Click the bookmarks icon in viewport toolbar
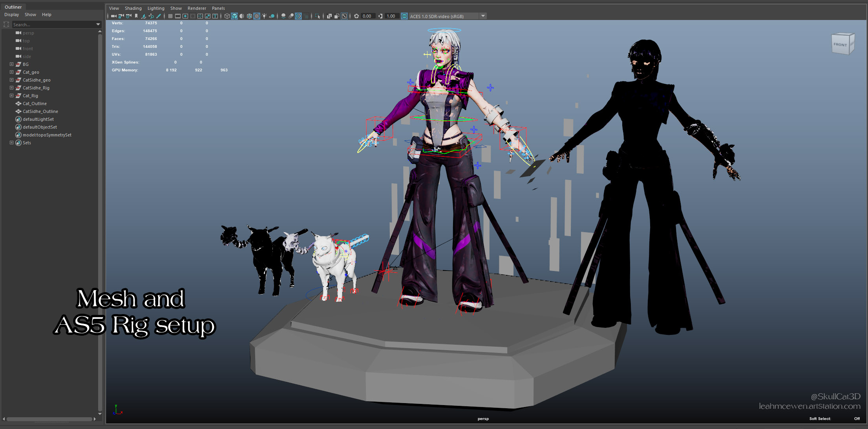The image size is (868, 429). [x=136, y=16]
